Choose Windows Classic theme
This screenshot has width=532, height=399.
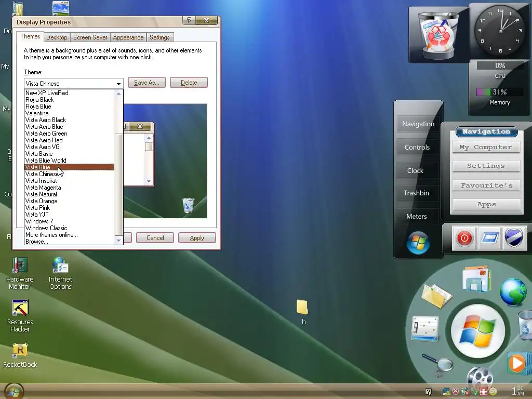click(x=70, y=228)
